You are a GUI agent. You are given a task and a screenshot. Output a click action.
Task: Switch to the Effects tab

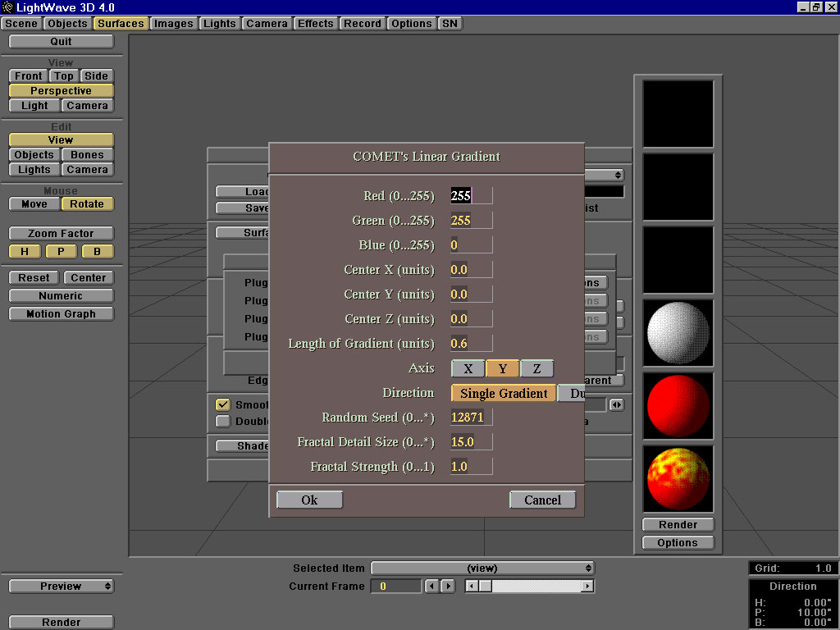click(x=315, y=24)
